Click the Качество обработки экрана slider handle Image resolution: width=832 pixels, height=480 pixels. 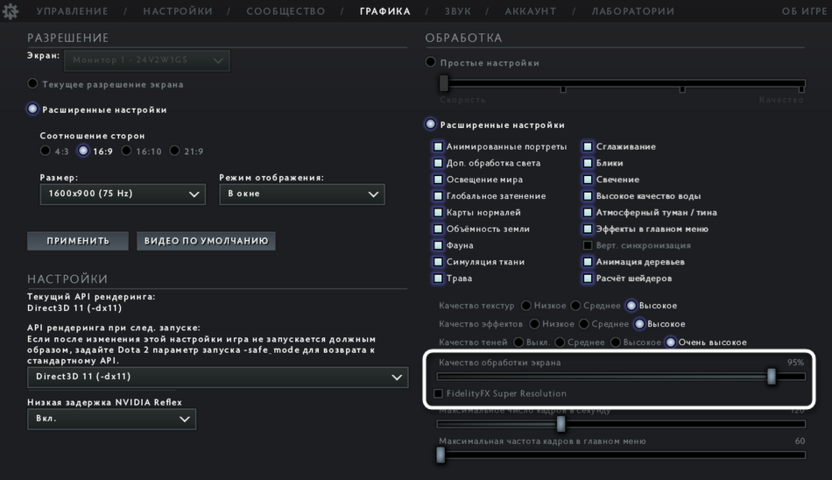point(771,376)
